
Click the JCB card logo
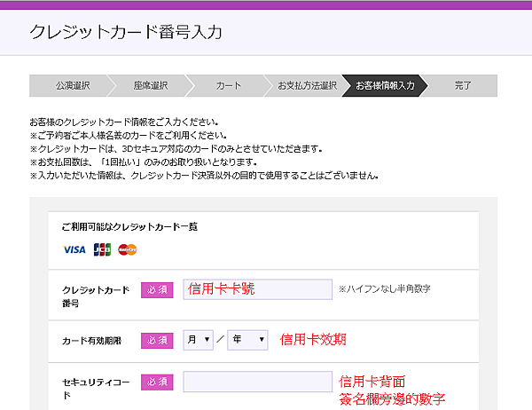coord(102,249)
